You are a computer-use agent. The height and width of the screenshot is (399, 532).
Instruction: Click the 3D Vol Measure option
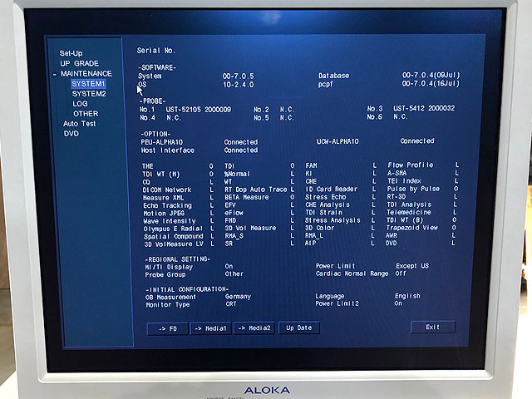point(250,228)
